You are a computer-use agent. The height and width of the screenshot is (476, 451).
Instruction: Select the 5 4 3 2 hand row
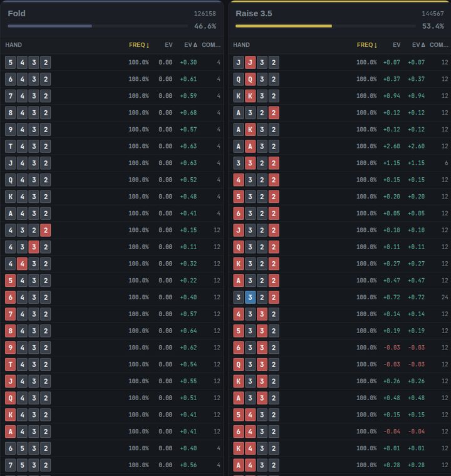pos(111,62)
